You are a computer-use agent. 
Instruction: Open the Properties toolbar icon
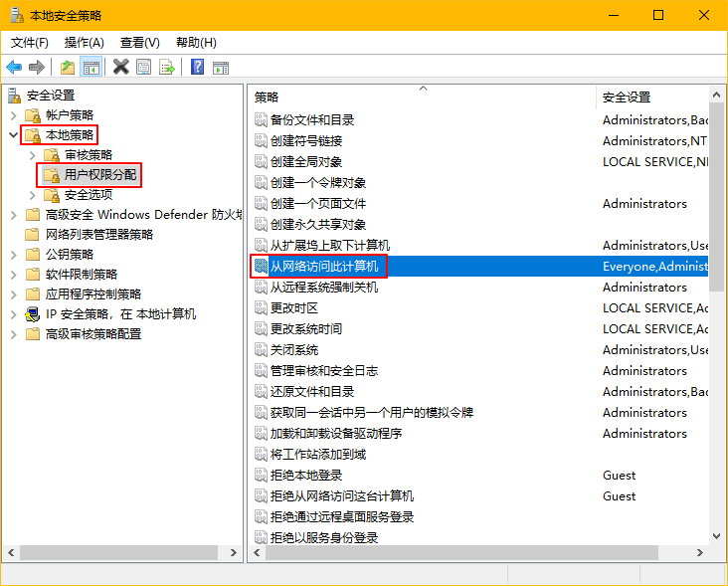tap(144, 67)
